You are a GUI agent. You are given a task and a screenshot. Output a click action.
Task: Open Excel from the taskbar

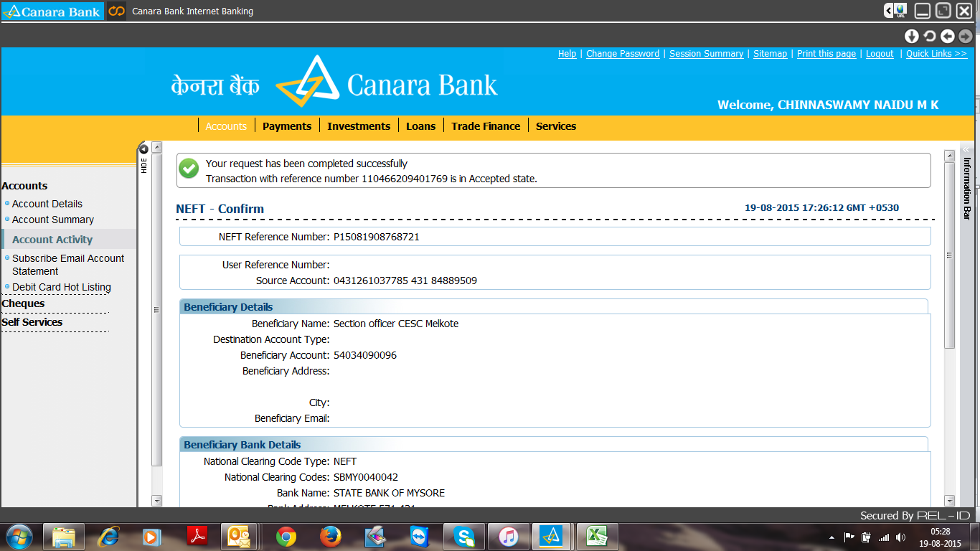point(597,537)
